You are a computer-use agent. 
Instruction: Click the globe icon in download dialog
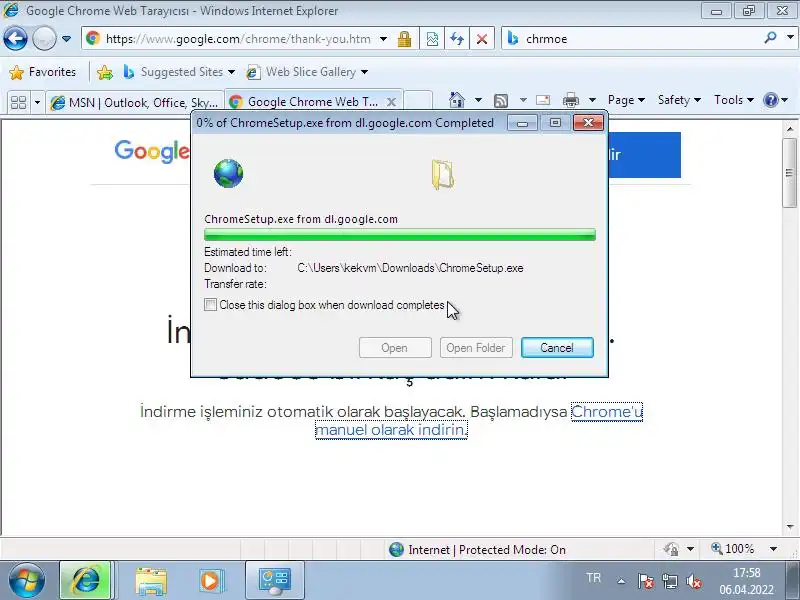tap(229, 173)
